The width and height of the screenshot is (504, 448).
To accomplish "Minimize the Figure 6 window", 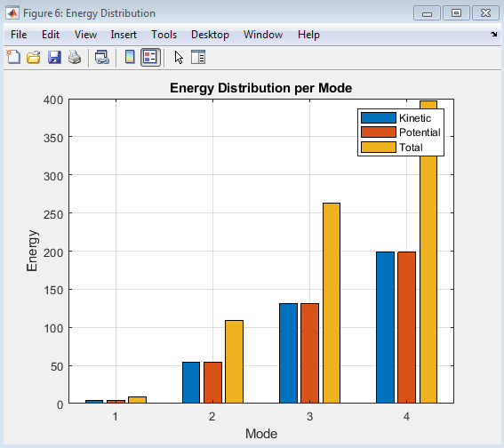I will click(x=427, y=13).
